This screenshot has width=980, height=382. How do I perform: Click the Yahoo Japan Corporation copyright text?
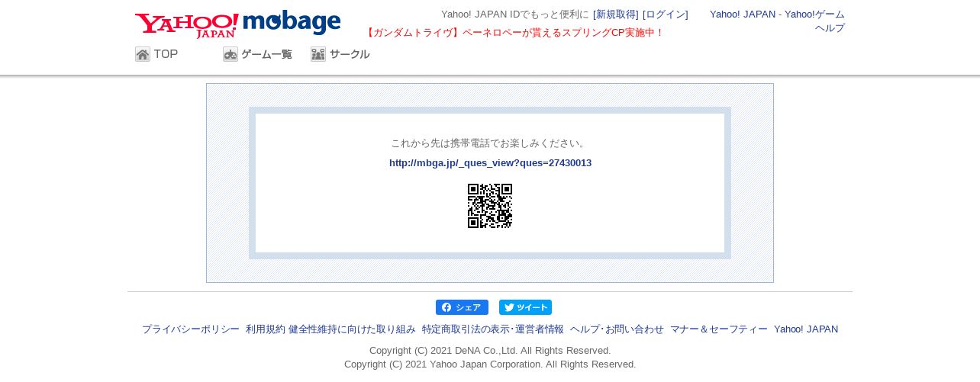490,364
